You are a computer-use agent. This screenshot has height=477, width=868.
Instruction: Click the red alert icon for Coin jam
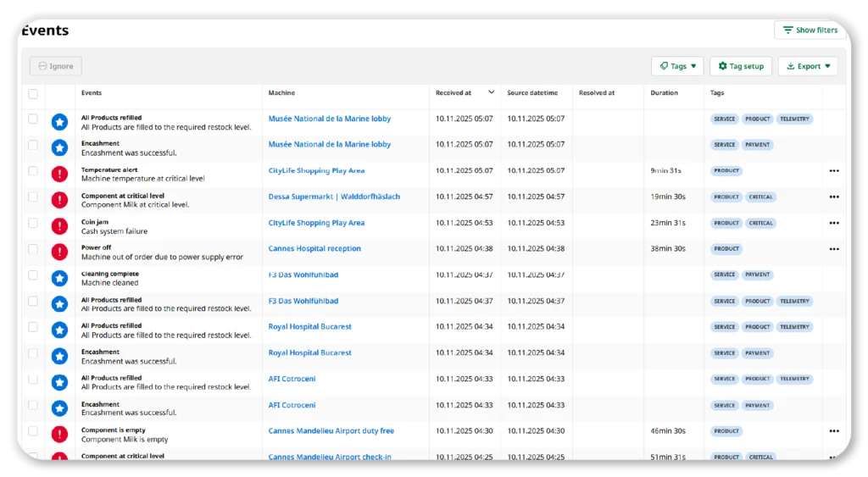pyautogui.click(x=59, y=226)
